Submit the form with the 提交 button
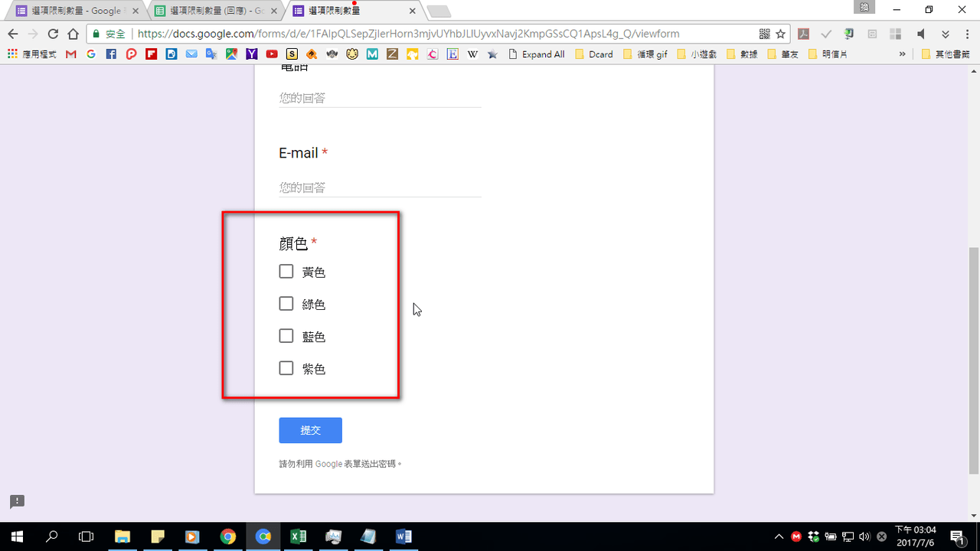 310,430
